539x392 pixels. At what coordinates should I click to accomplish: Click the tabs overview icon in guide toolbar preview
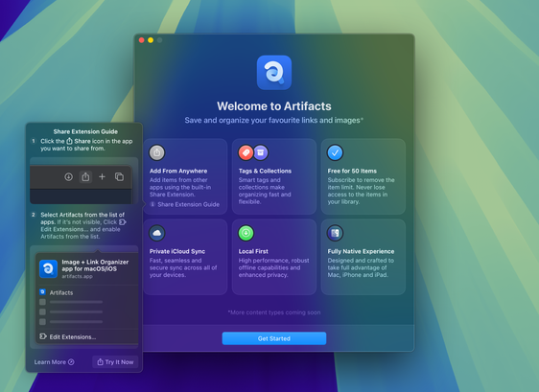[119, 177]
